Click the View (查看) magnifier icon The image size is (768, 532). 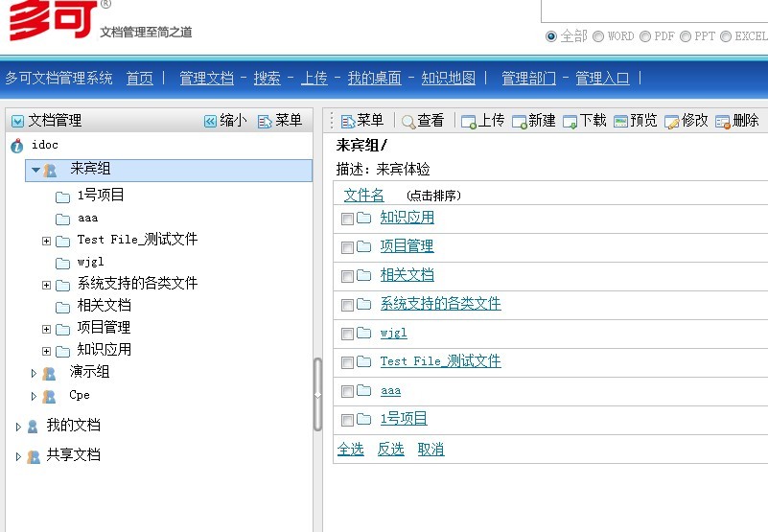(408, 121)
